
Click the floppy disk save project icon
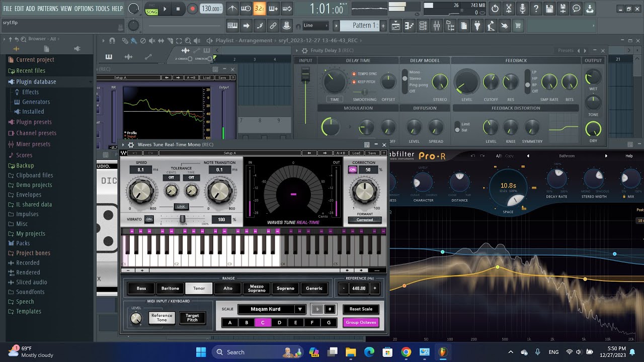pyautogui.click(x=549, y=9)
